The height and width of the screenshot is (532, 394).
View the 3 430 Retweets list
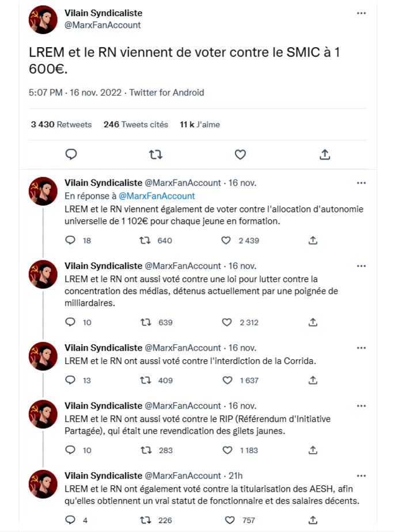point(61,124)
